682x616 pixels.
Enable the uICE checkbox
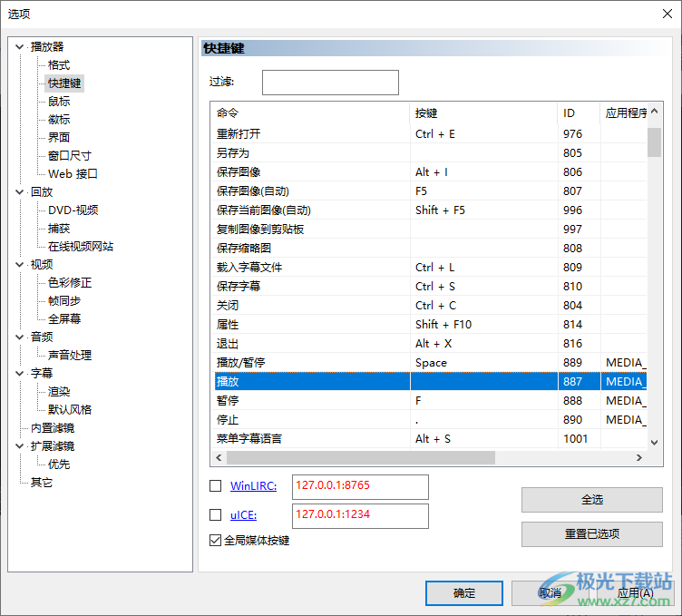point(216,515)
